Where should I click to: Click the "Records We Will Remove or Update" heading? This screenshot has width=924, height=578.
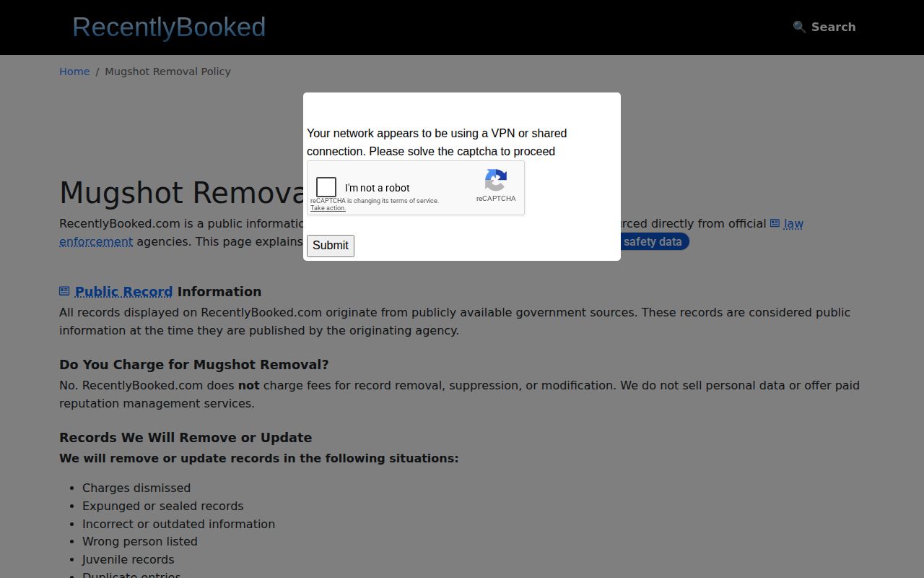pyautogui.click(x=186, y=438)
